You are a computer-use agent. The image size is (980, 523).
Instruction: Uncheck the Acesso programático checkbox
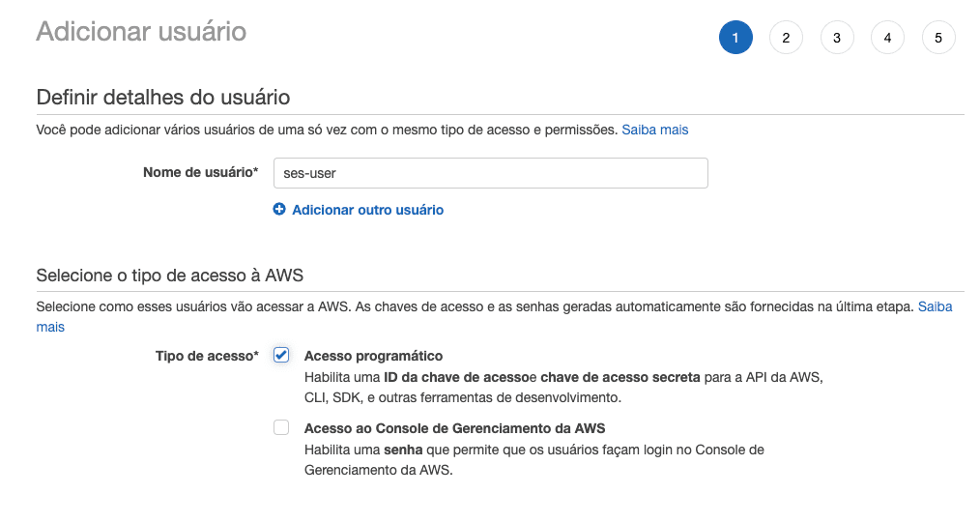pos(281,355)
